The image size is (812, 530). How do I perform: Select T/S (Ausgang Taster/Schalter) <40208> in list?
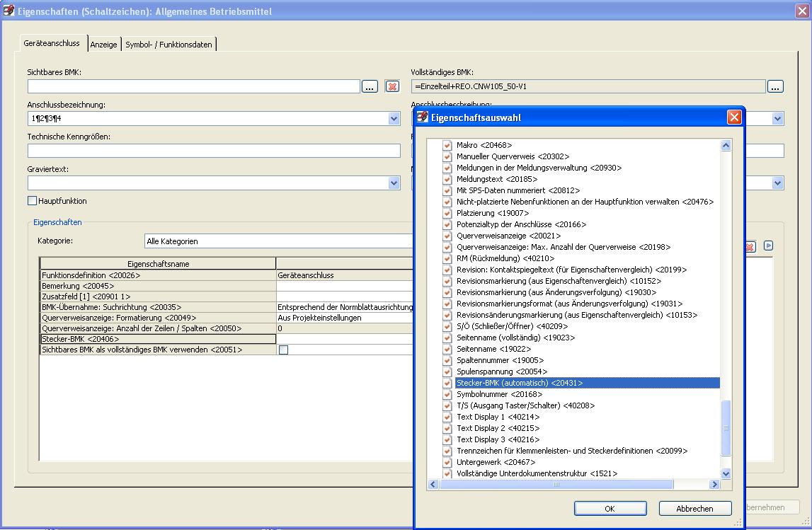pyautogui.click(x=525, y=405)
